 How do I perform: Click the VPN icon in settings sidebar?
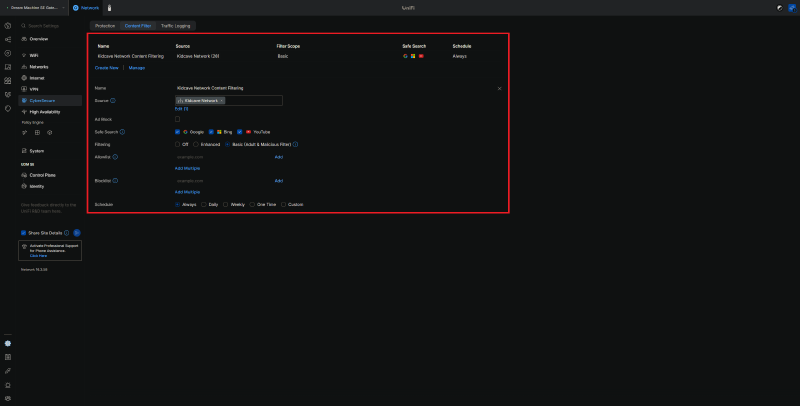click(24, 89)
